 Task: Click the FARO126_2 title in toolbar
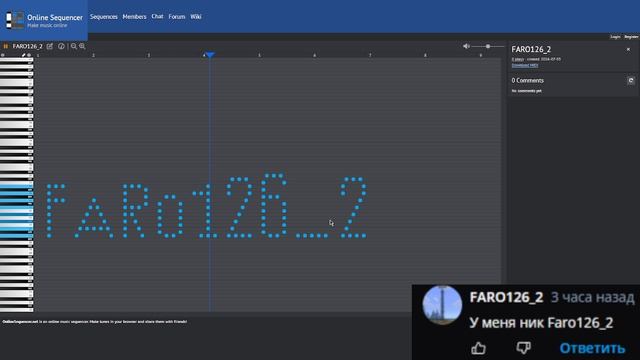tap(27, 46)
